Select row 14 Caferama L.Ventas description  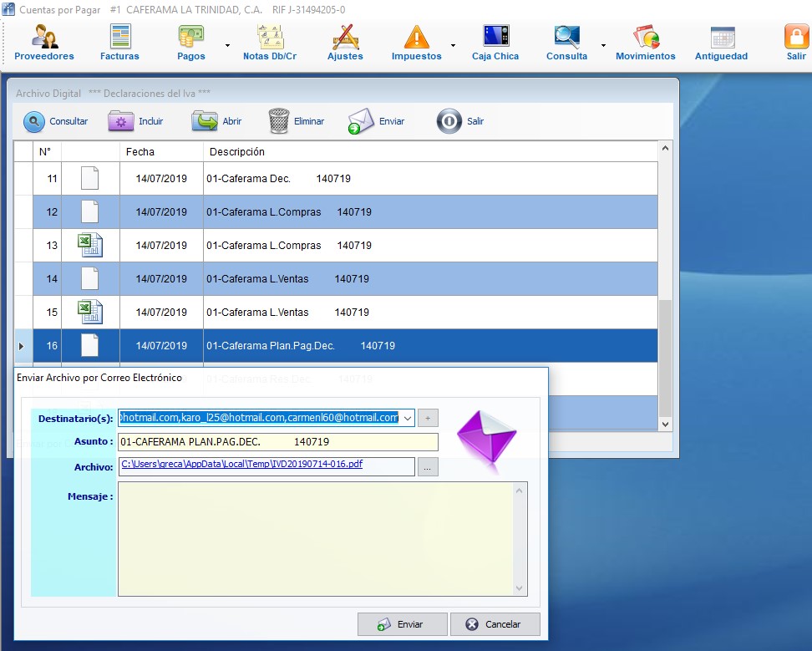pos(287,278)
